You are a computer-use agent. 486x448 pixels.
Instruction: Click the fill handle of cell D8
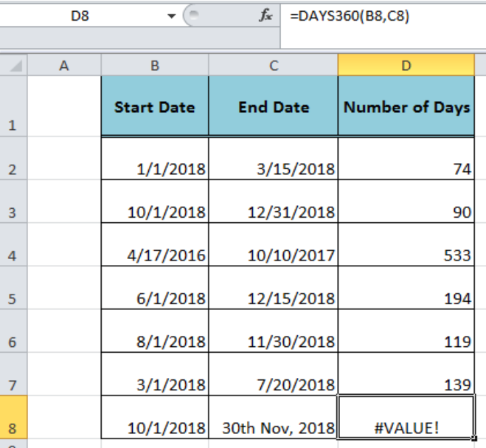pos(473,438)
